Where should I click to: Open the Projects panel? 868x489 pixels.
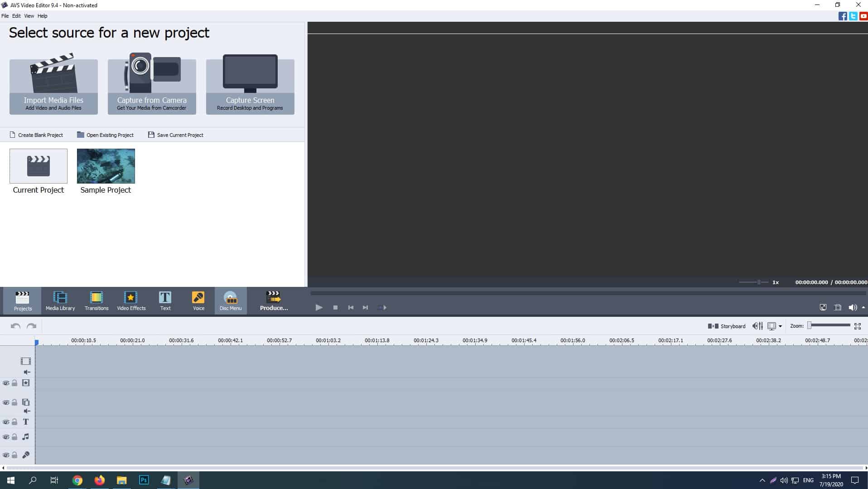point(22,300)
